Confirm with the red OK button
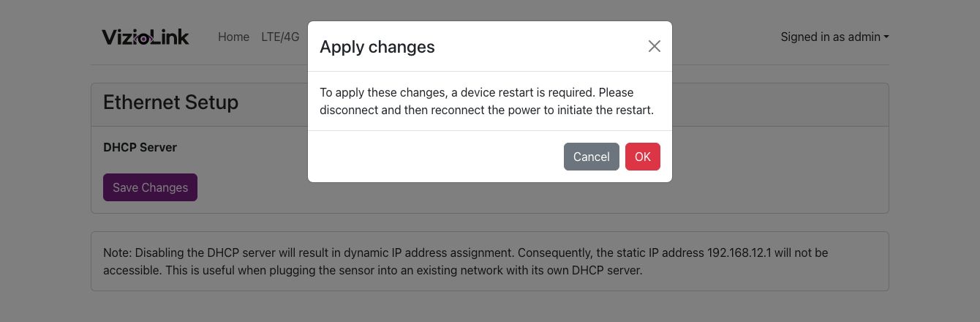980x322 pixels. (642, 157)
